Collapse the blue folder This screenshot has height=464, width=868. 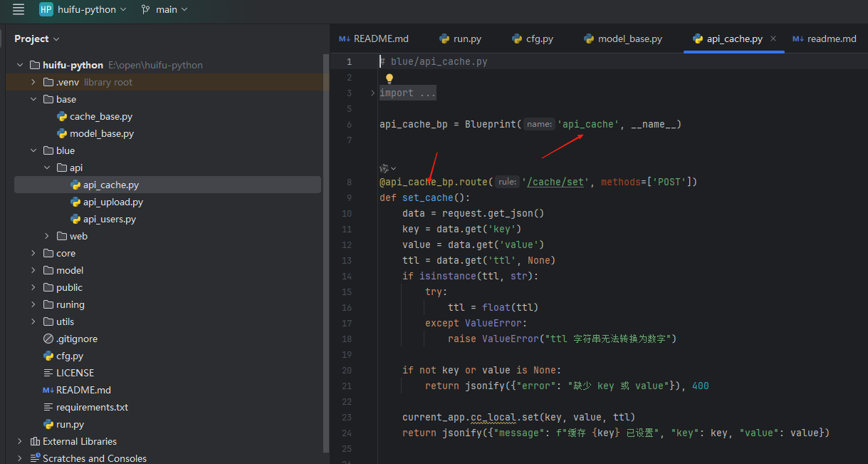(x=33, y=150)
